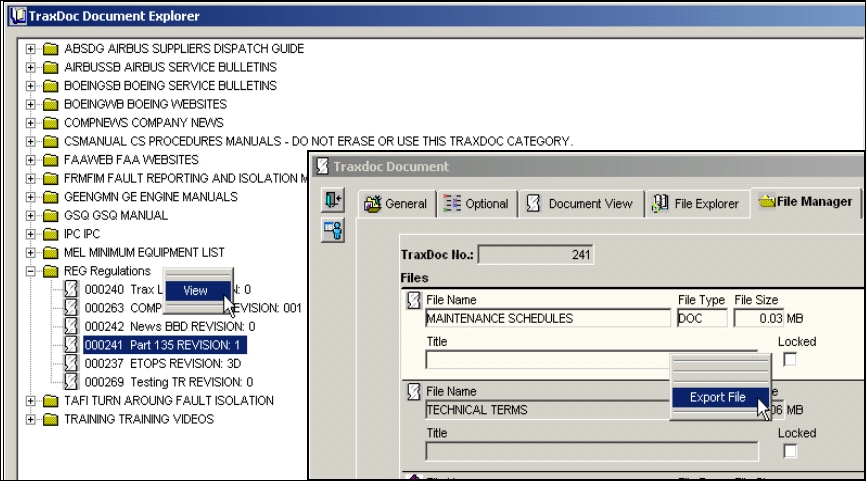This screenshot has width=866, height=481.
Task: Expand the BOEINGWB BOEING WEBSITES node
Action: [30, 104]
